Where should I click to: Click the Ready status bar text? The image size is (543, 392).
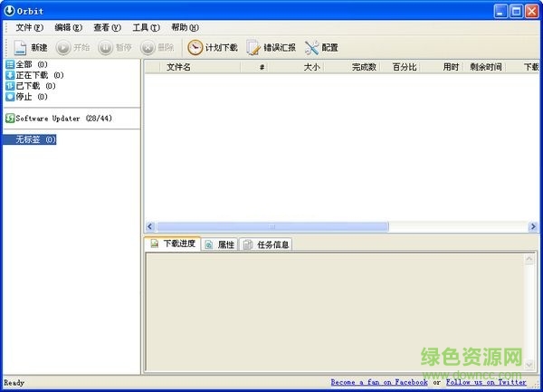coord(14,383)
